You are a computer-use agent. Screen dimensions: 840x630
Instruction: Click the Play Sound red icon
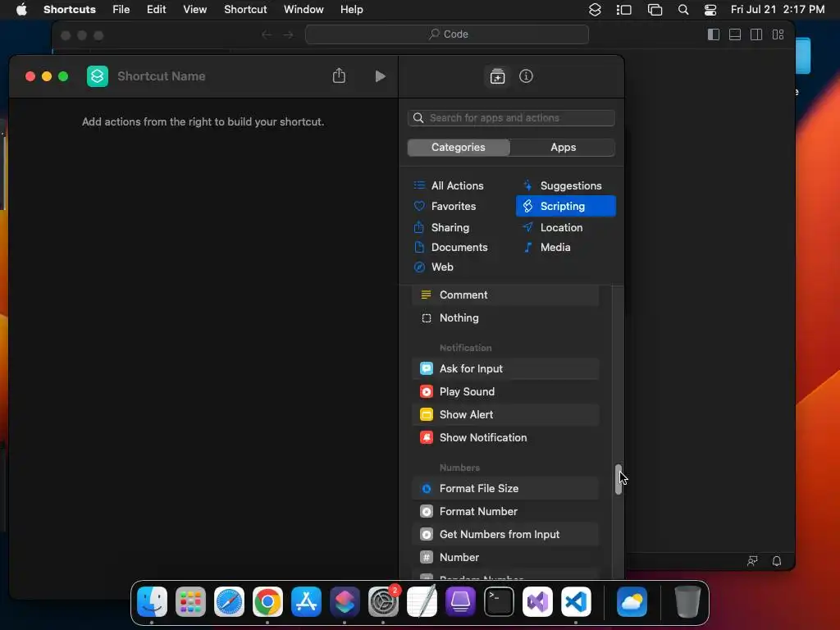click(427, 391)
